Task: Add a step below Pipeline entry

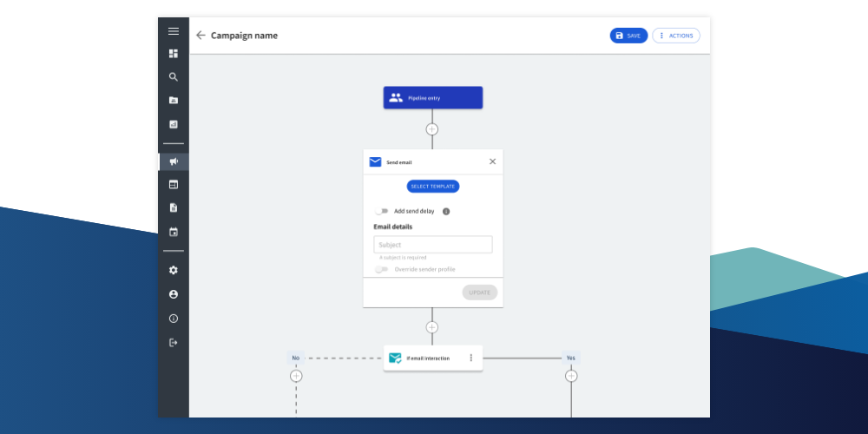Action: [432, 129]
